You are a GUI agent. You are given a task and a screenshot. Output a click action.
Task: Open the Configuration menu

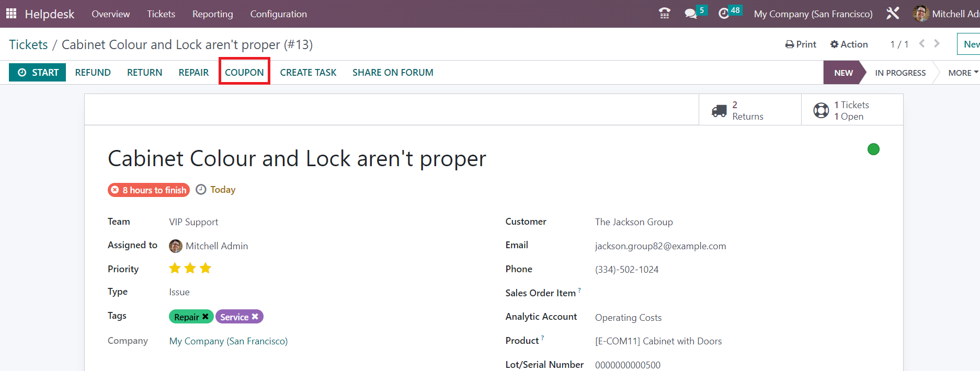point(278,14)
